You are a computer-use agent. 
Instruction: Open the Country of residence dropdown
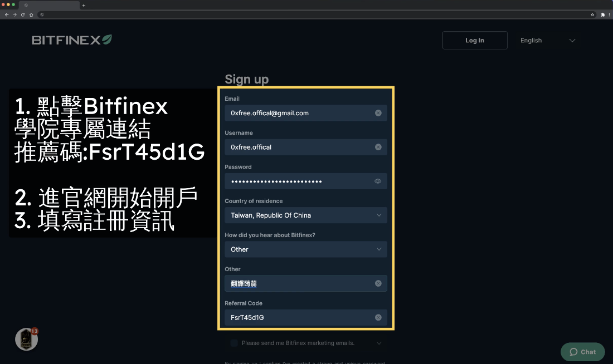click(306, 215)
